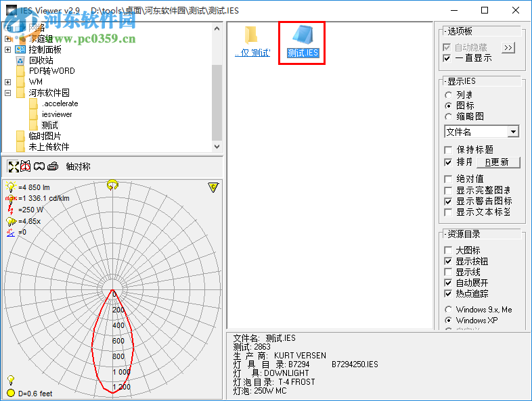The height and width of the screenshot is (401, 532).
Task: Click the printer toolbar icon
Action: pyautogui.click(x=53, y=166)
